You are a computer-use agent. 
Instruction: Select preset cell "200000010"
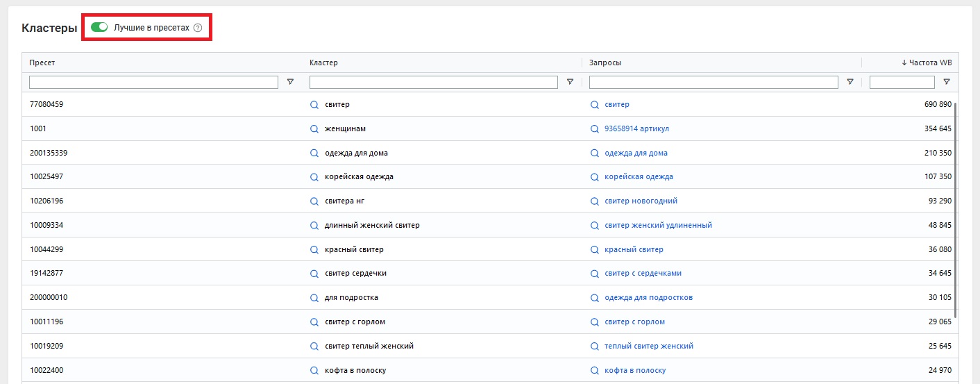(49, 298)
